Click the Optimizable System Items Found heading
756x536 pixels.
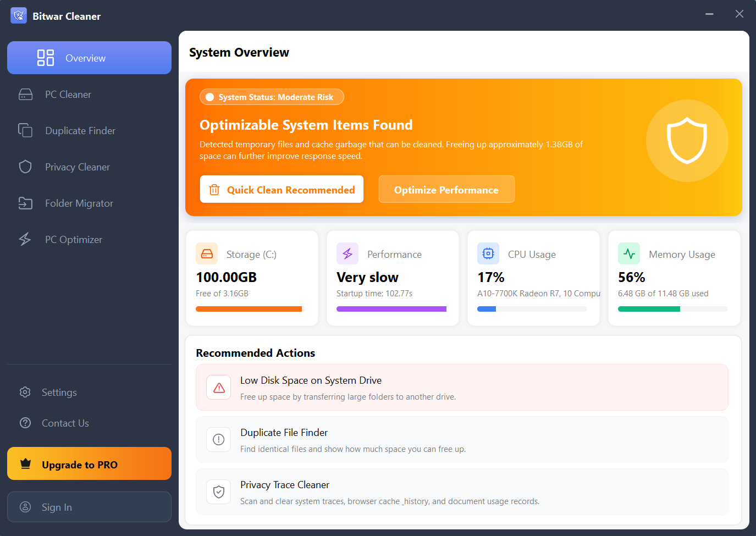pos(306,125)
